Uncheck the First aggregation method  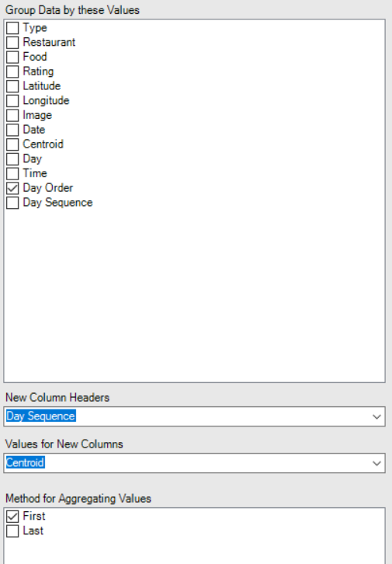12,517
